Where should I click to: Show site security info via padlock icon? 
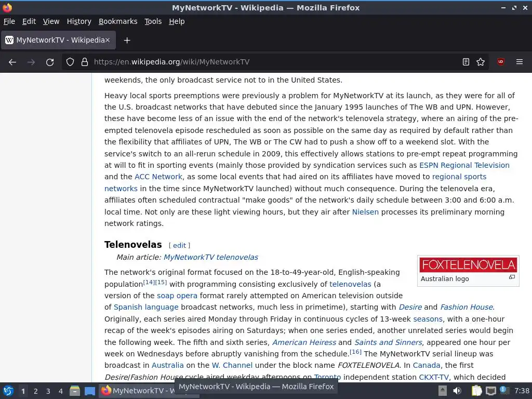(85, 62)
